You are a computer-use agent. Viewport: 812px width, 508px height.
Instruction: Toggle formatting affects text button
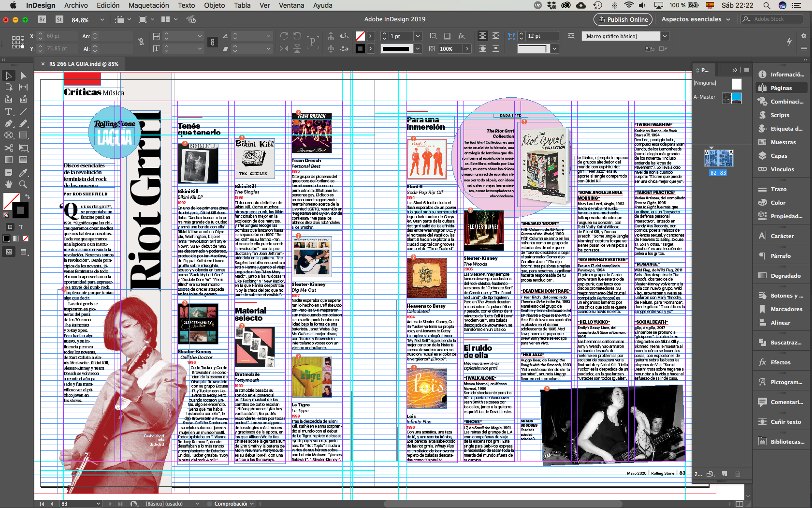point(21,226)
